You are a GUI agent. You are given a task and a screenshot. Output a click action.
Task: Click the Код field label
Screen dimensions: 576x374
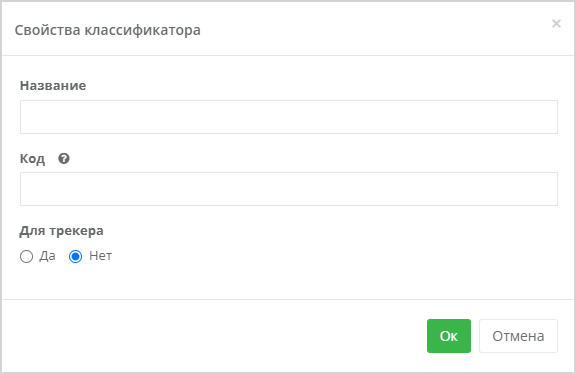pyautogui.click(x=32, y=159)
